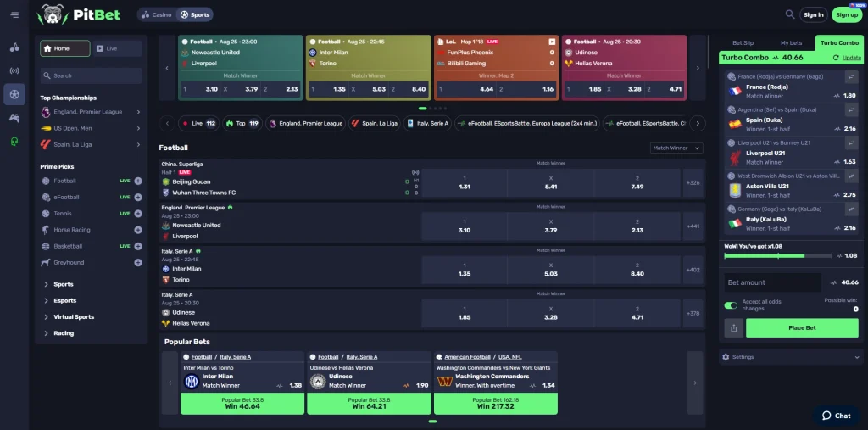This screenshot has width=868, height=430.
Task: Switch to the My bets tab
Action: [x=791, y=42]
